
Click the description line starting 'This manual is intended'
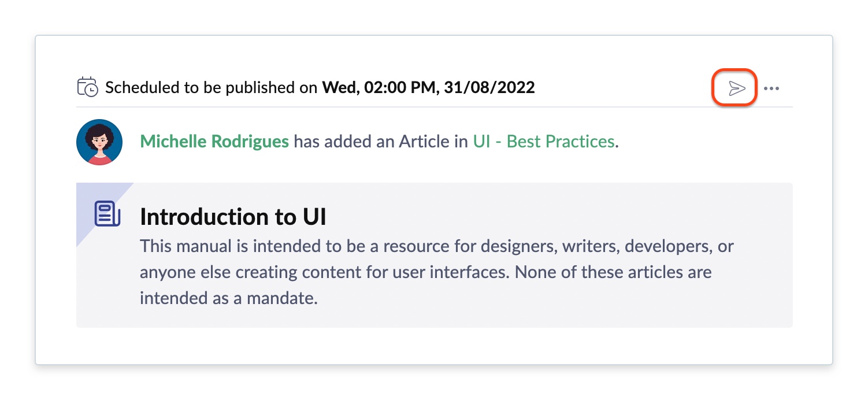click(437, 246)
